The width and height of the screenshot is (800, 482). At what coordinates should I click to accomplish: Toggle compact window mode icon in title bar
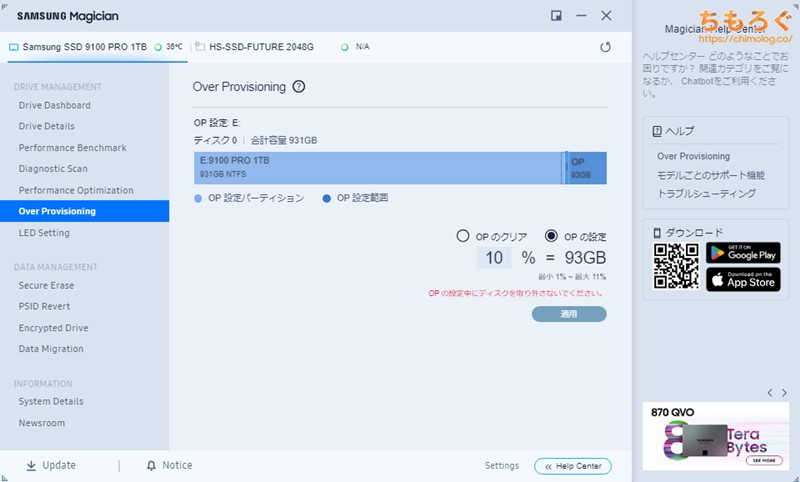pos(556,16)
